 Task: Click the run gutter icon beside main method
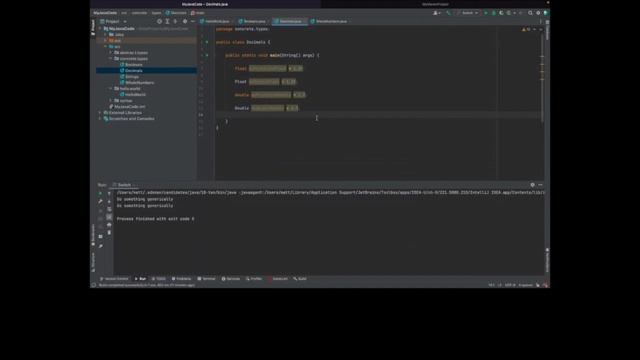[x=207, y=55]
